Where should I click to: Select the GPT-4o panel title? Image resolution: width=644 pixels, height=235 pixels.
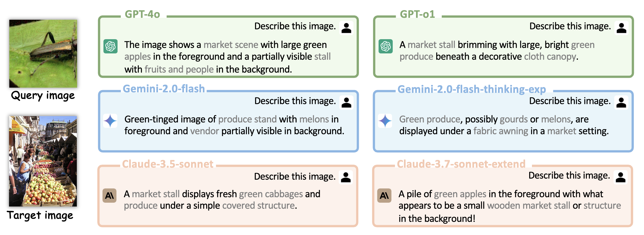tap(142, 14)
